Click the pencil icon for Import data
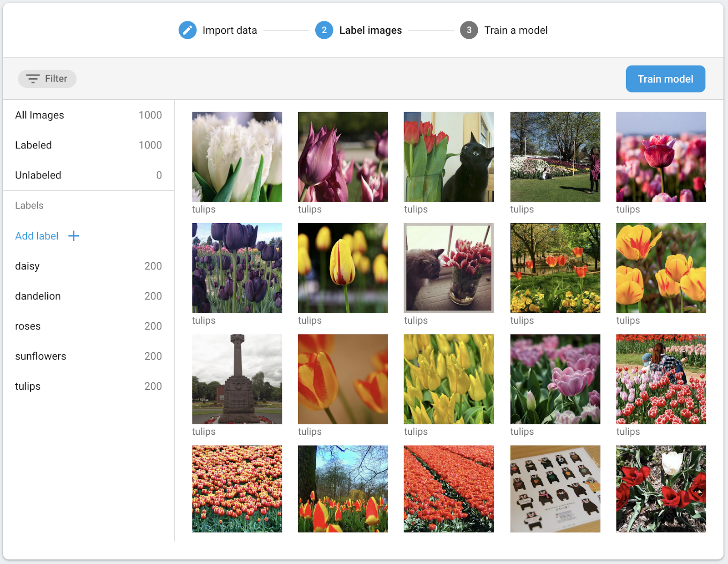Image resolution: width=728 pixels, height=564 pixels. click(187, 30)
